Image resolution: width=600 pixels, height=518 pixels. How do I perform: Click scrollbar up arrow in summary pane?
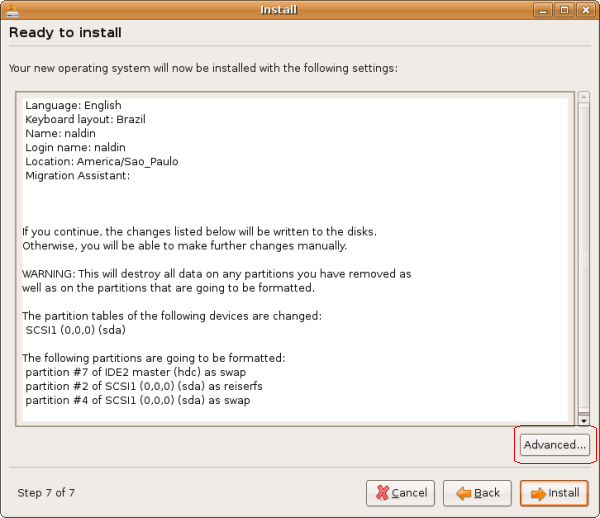(x=584, y=97)
